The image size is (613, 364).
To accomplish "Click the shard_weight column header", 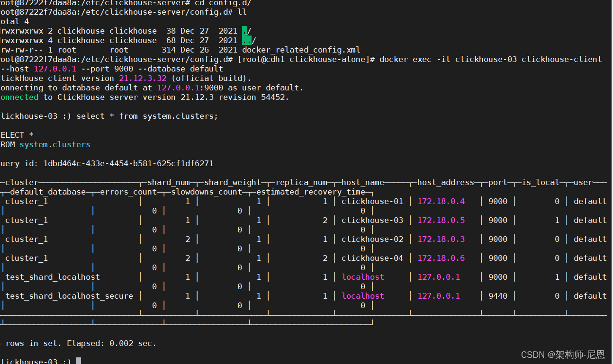I will pyautogui.click(x=233, y=182).
